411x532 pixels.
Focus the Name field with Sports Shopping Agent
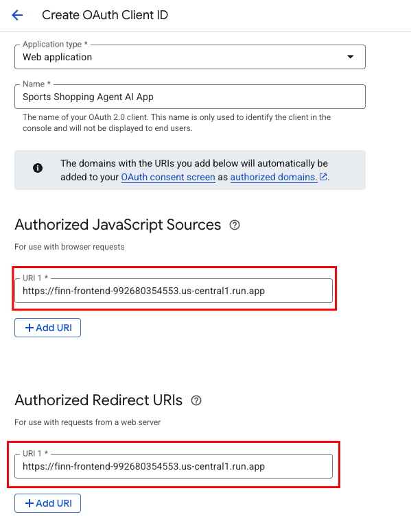(x=190, y=97)
